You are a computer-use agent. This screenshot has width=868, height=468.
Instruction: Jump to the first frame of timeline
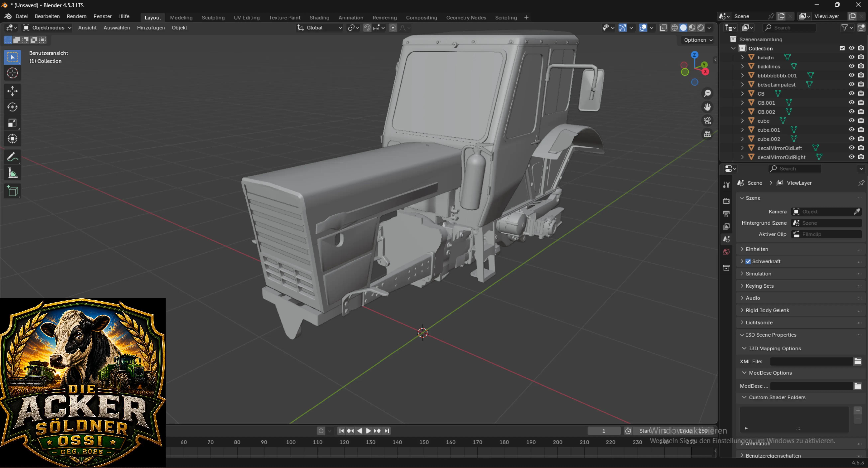tap(341, 431)
